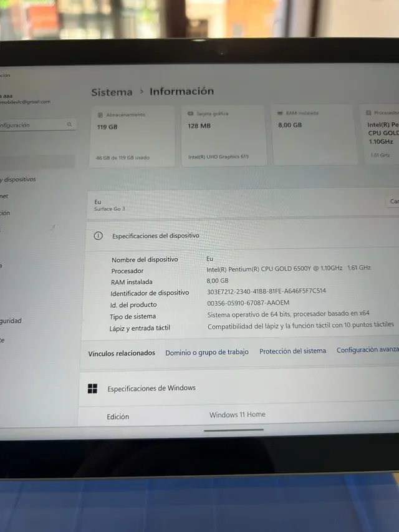Click the Tipo de sistema label
This screenshot has height=532, width=399.
click(133, 317)
